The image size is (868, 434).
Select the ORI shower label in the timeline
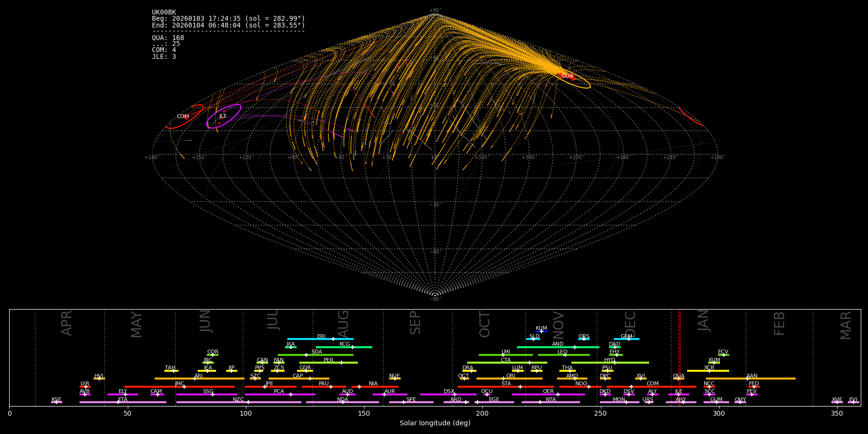click(511, 376)
